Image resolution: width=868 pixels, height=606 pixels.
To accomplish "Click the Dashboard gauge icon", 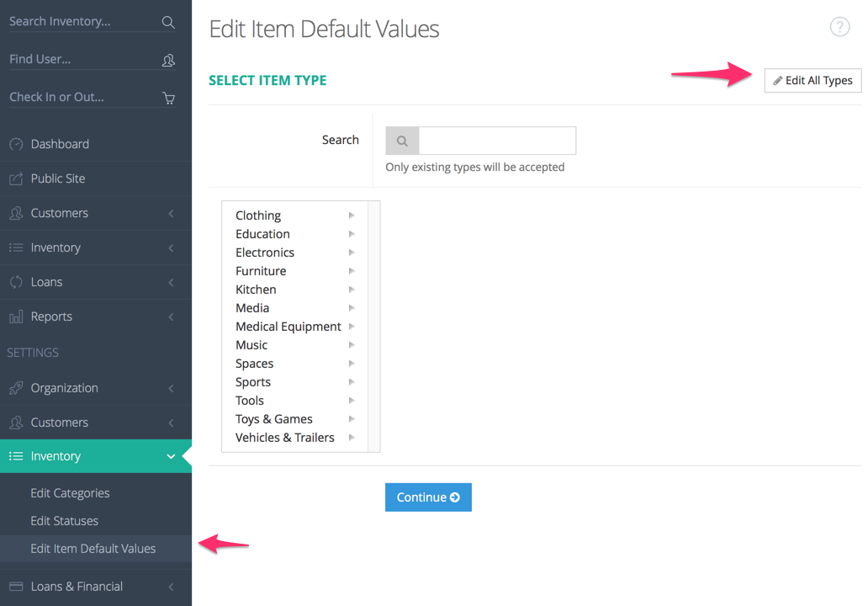I will pos(16,145).
